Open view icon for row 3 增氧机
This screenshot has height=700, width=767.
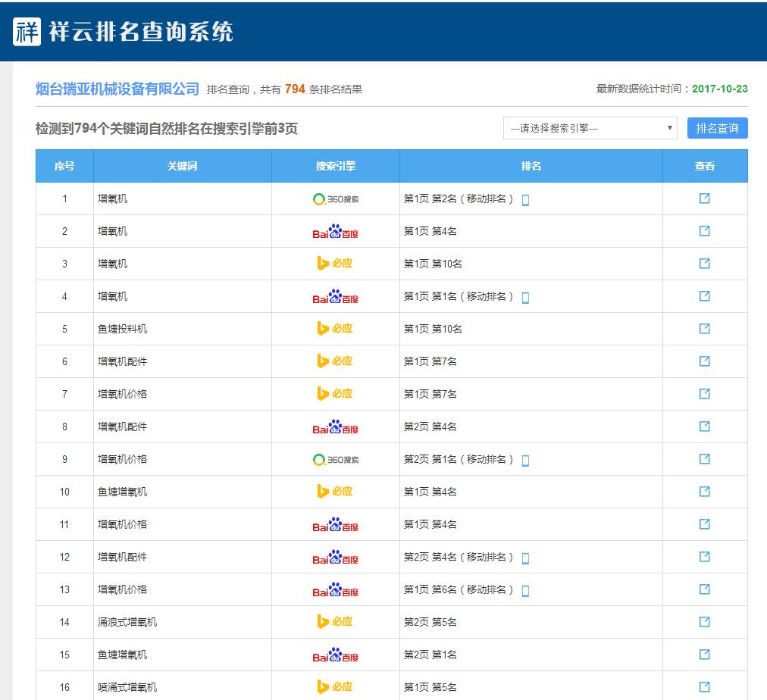tap(704, 264)
